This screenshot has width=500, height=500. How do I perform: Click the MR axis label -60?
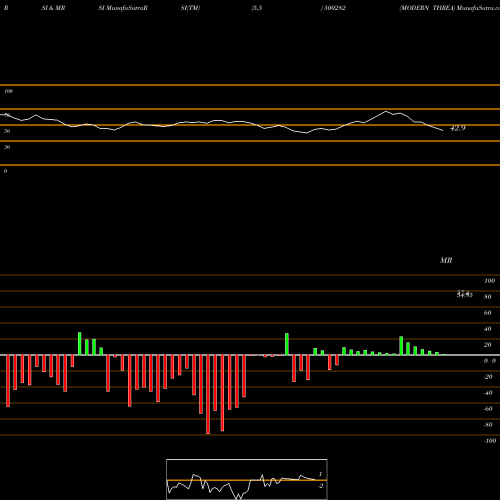click(488, 409)
